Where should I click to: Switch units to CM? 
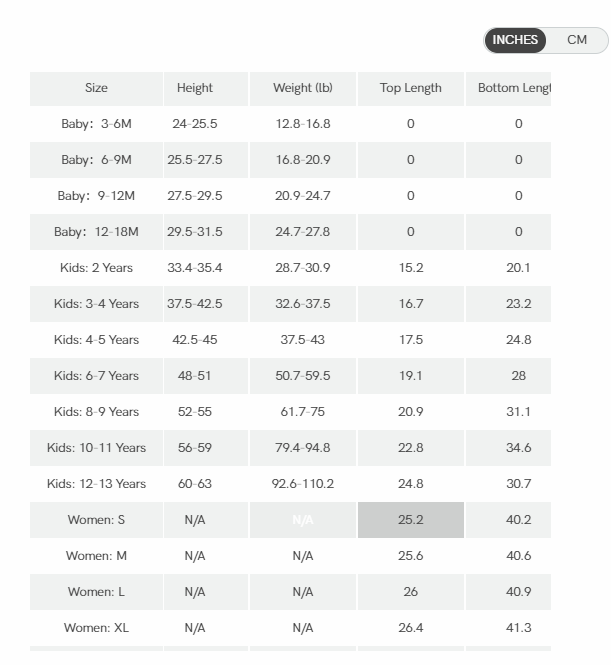click(x=577, y=40)
